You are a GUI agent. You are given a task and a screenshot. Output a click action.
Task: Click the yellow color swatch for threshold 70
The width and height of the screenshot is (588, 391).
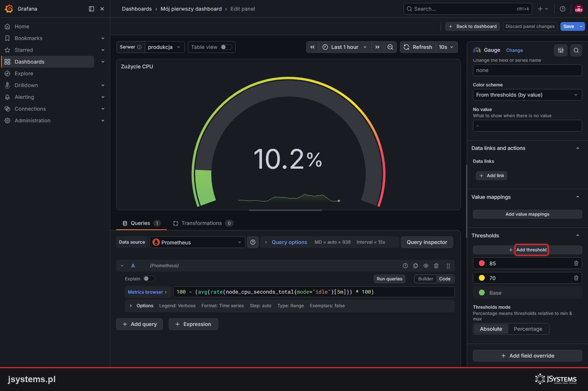click(482, 278)
